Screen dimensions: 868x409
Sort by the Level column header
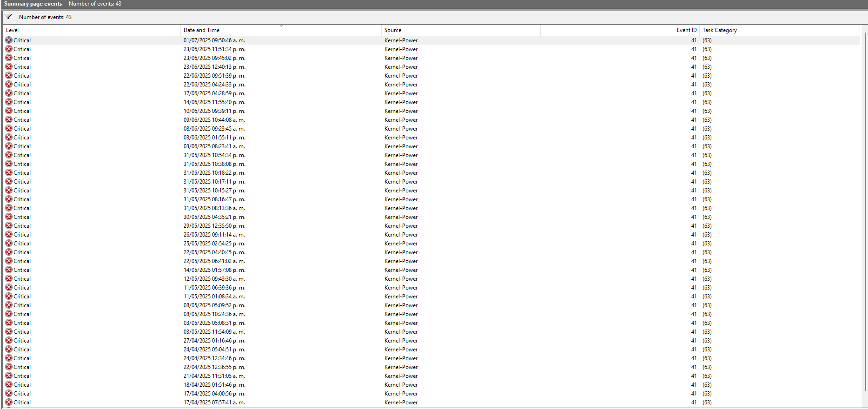tap(92, 30)
